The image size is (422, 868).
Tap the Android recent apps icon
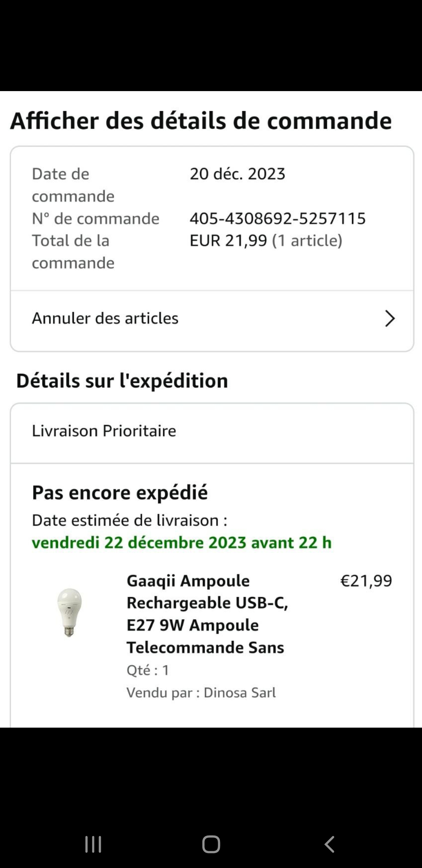[x=93, y=845]
